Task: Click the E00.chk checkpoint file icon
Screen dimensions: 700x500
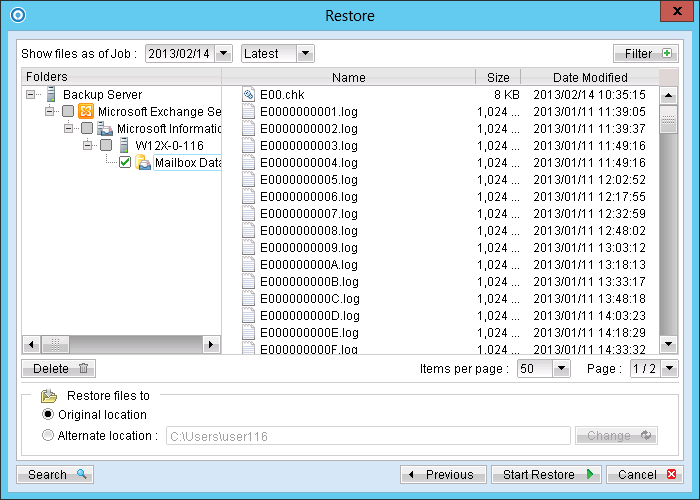Action: (249, 95)
